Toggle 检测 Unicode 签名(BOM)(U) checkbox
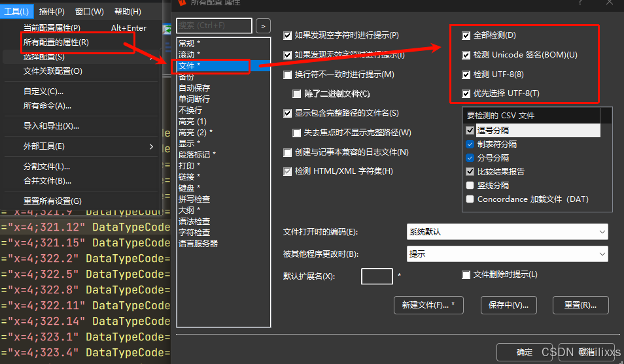 pyautogui.click(x=466, y=55)
